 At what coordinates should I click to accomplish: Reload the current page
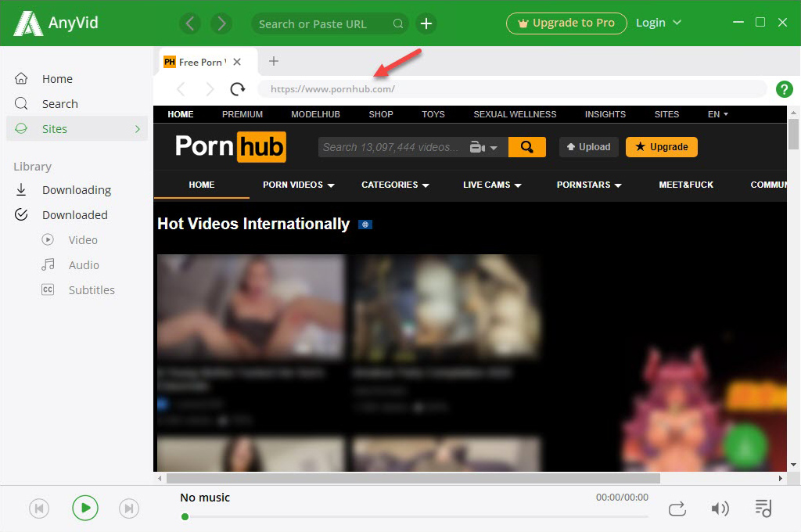pos(238,89)
